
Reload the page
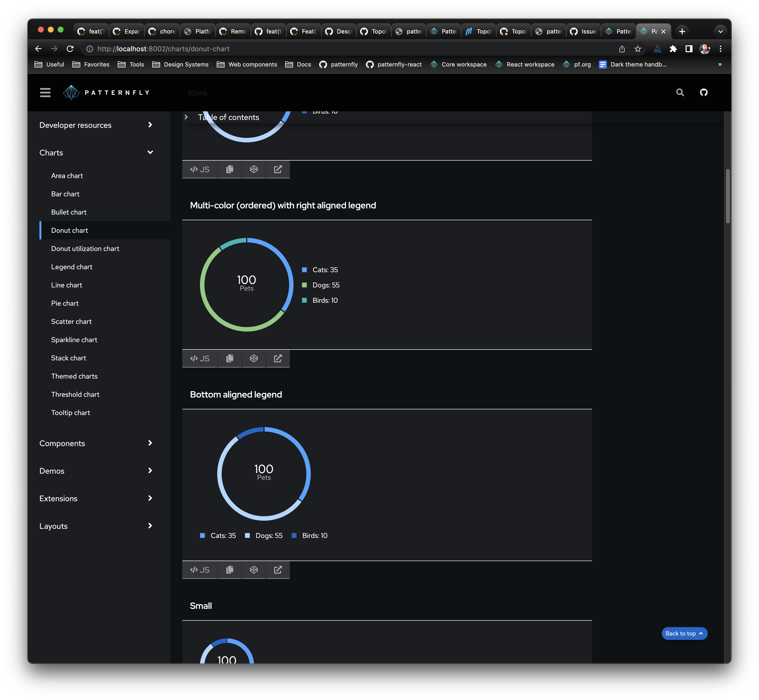pos(70,49)
